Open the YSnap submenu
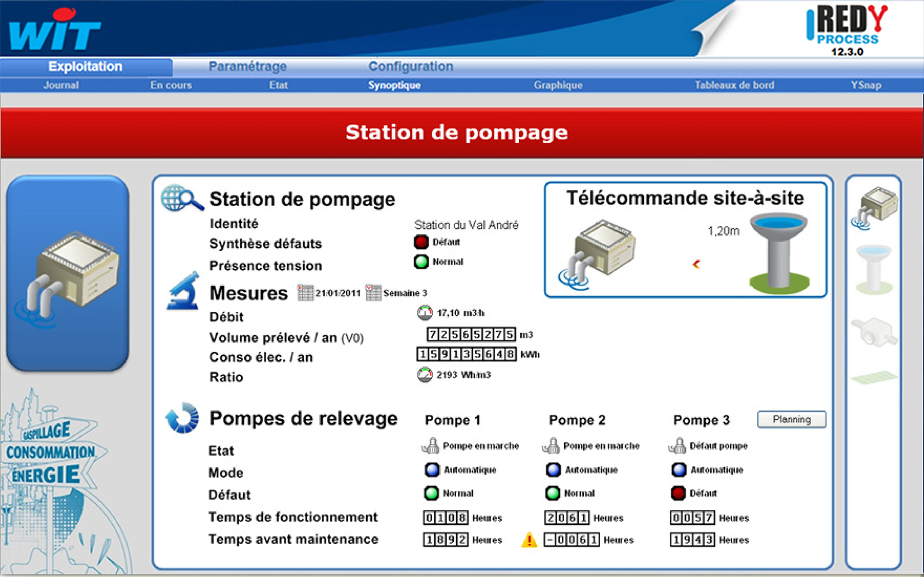The height and width of the screenshot is (577, 924). [866, 85]
